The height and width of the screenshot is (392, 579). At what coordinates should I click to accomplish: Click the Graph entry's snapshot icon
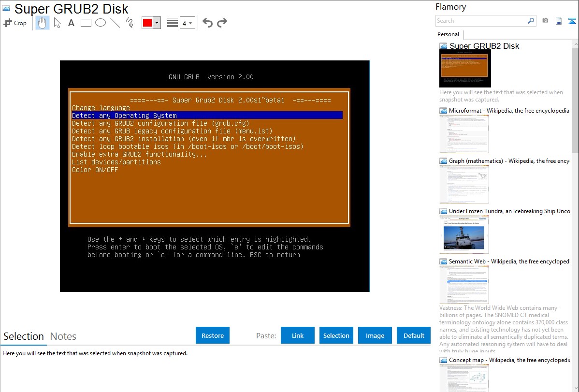coord(443,161)
